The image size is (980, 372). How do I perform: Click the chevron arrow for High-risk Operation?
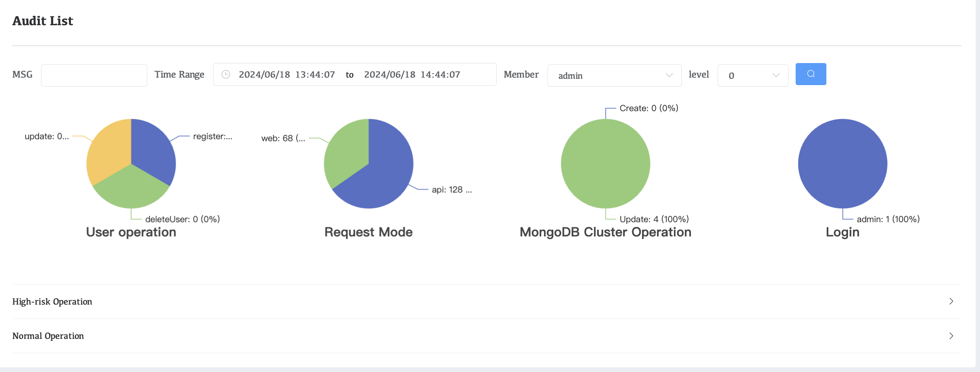951,301
